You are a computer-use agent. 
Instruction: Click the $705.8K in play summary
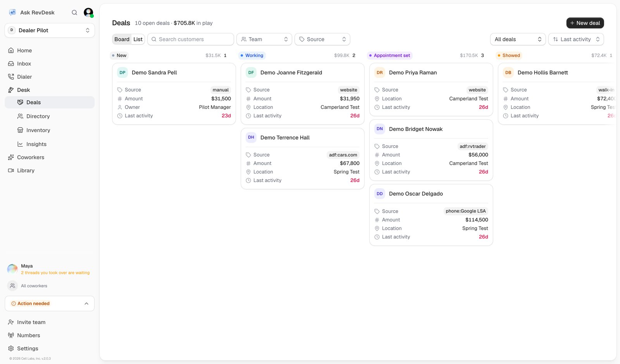tap(193, 23)
